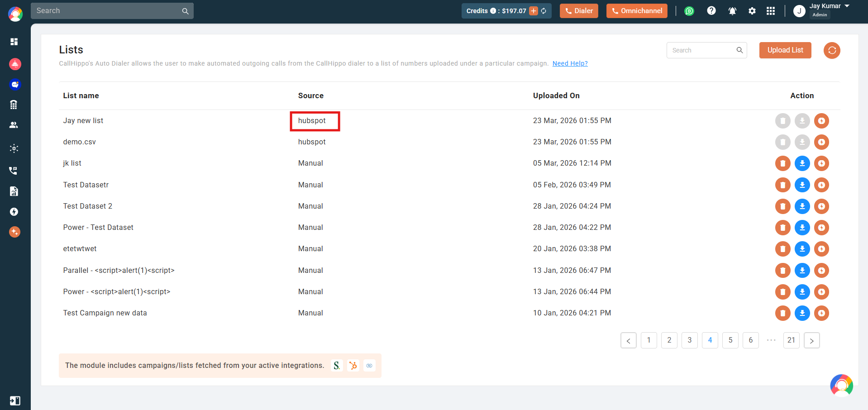Click the Salesforce-style S integration icon

337,366
